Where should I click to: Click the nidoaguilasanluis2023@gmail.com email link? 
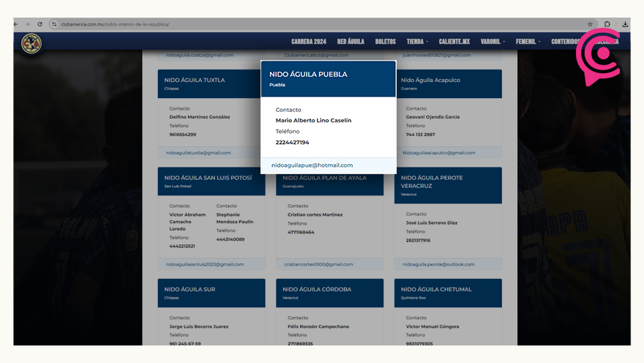pyautogui.click(x=205, y=264)
